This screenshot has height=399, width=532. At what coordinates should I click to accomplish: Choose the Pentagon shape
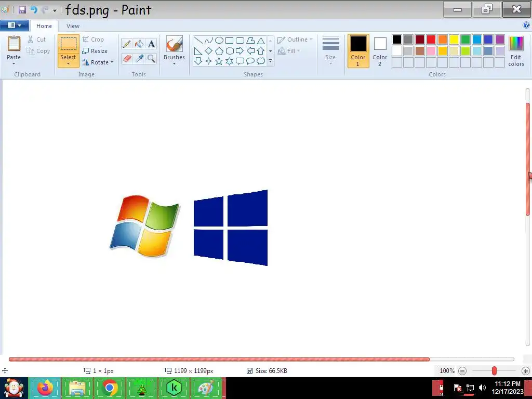[219, 51]
